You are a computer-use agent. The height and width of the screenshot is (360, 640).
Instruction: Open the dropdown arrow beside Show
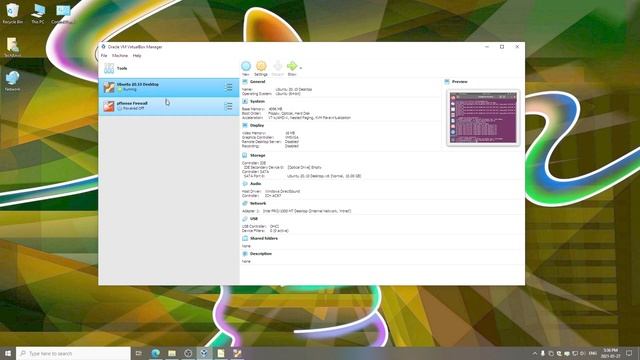pos(301,68)
